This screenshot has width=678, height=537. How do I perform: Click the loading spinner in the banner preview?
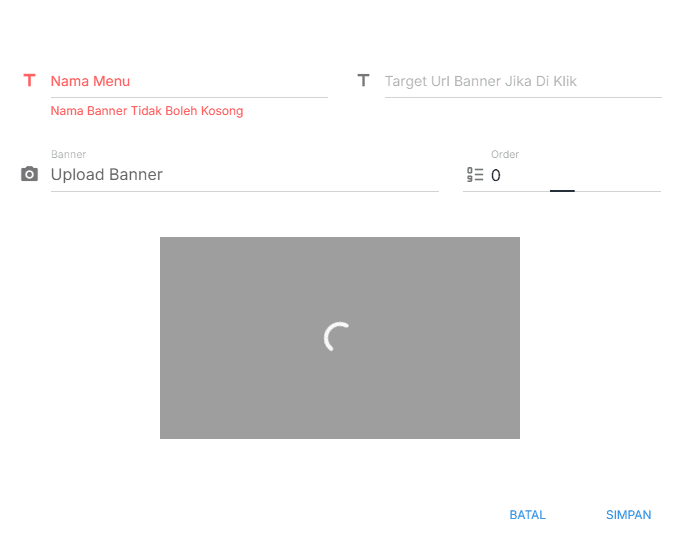tap(339, 338)
